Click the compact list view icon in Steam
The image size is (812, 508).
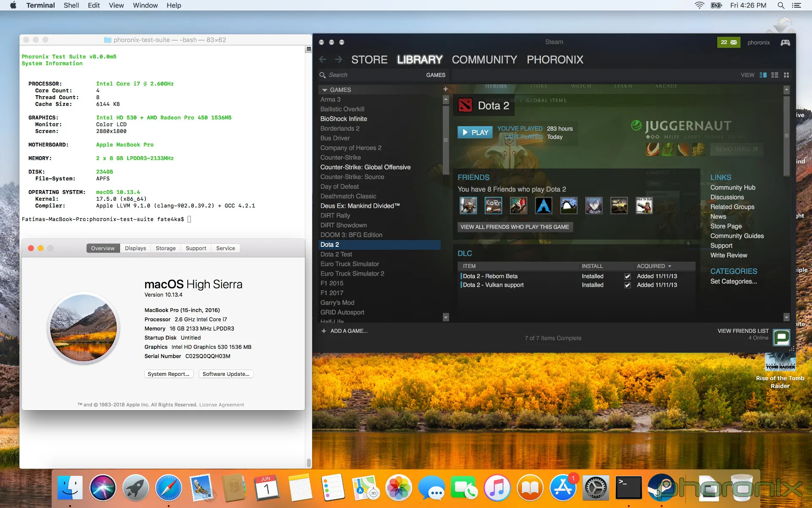[x=774, y=75]
